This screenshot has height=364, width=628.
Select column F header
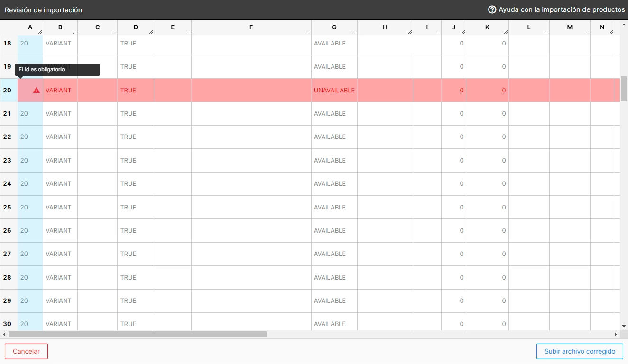251,27
